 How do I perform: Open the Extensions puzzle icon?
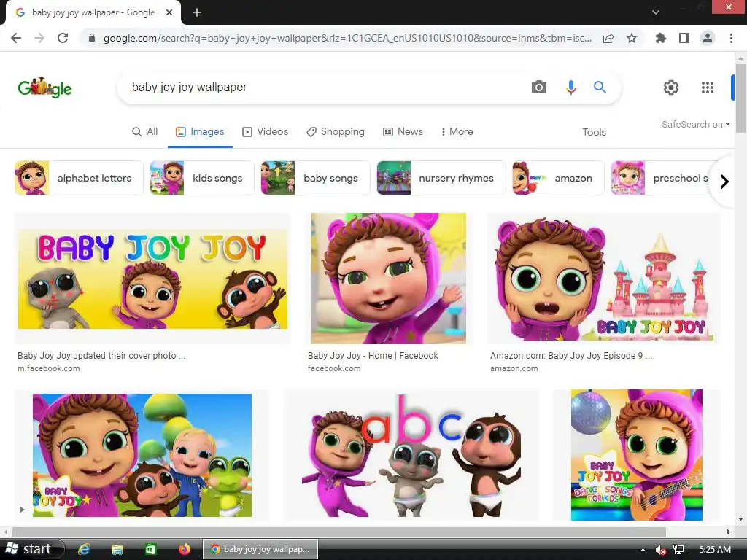pos(661,38)
